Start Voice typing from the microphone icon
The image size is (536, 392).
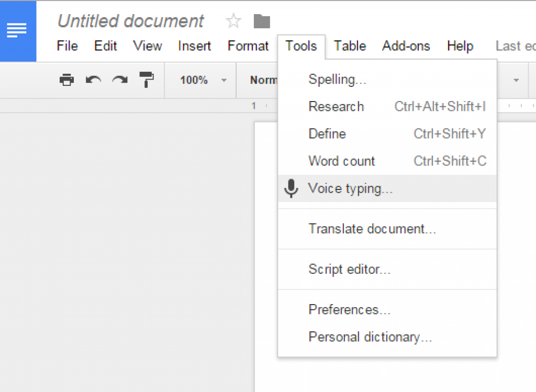click(x=291, y=188)
